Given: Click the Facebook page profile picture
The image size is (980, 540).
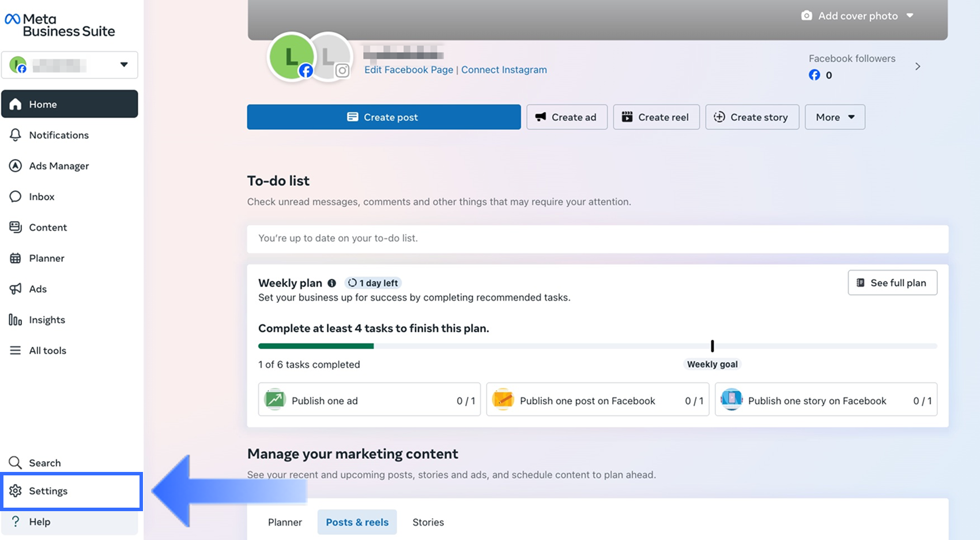Looking at the screenshot, I should click(292, 57).
